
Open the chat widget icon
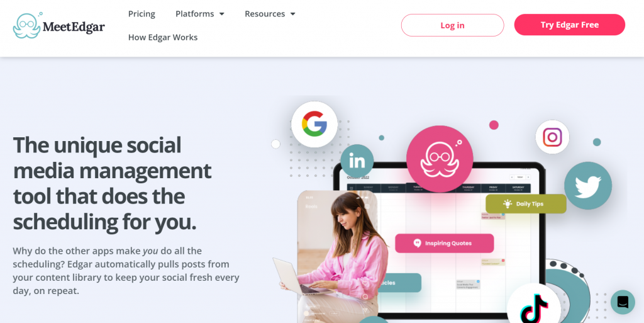pyautogui.click(x=623, y=302)
